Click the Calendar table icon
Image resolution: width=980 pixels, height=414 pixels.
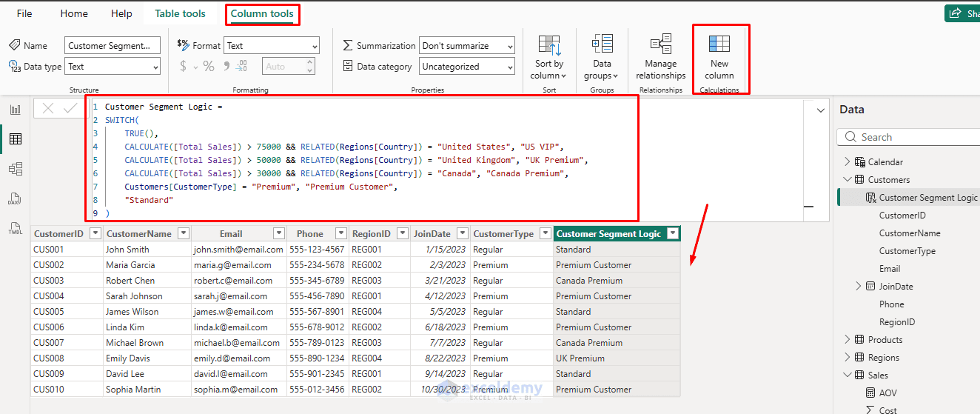click(859, 162)
